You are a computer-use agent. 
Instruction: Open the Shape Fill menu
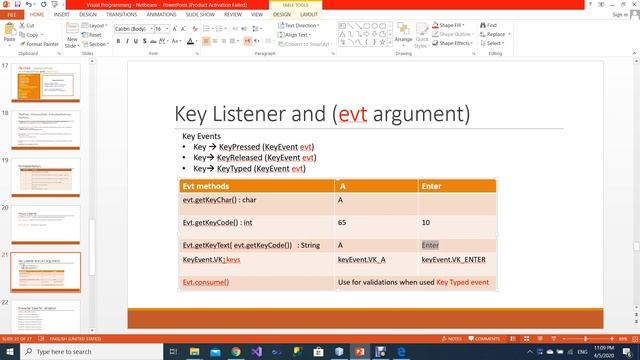pyautogui.click(x=448, y=25)
